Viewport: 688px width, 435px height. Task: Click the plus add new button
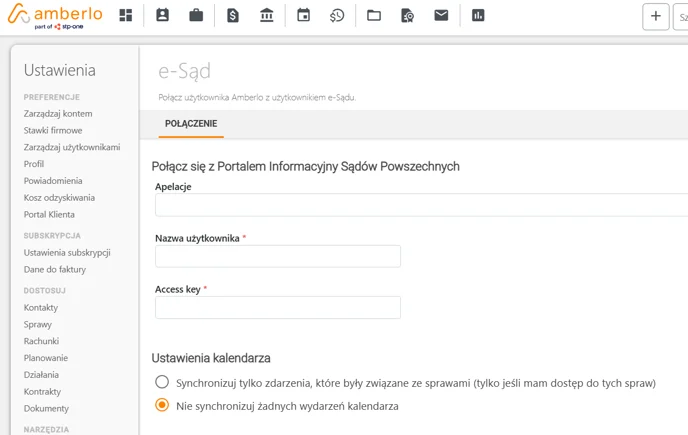pyautogui.click(x=656, y=16)
